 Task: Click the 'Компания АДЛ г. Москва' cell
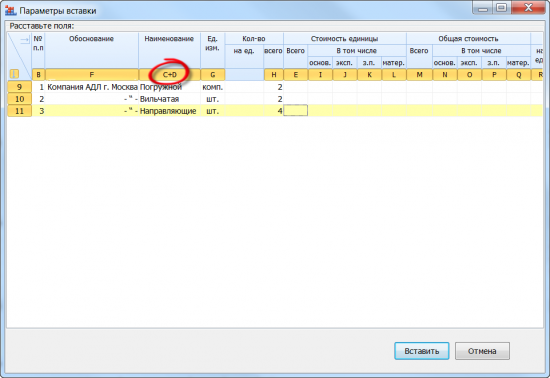pos(92,87)
